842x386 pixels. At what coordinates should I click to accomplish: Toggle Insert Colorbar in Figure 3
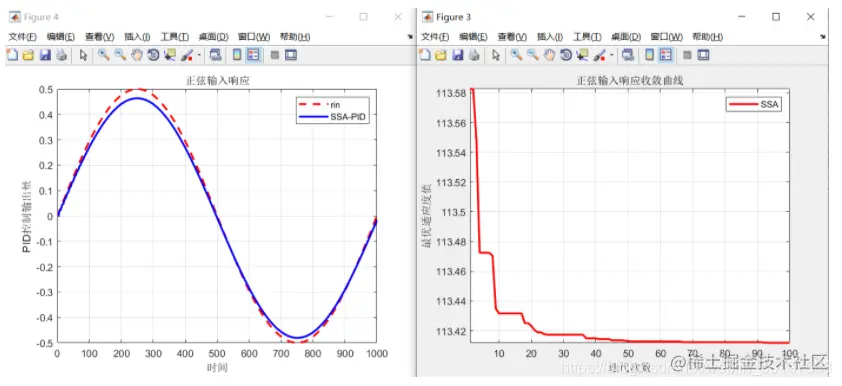(649, 55)
